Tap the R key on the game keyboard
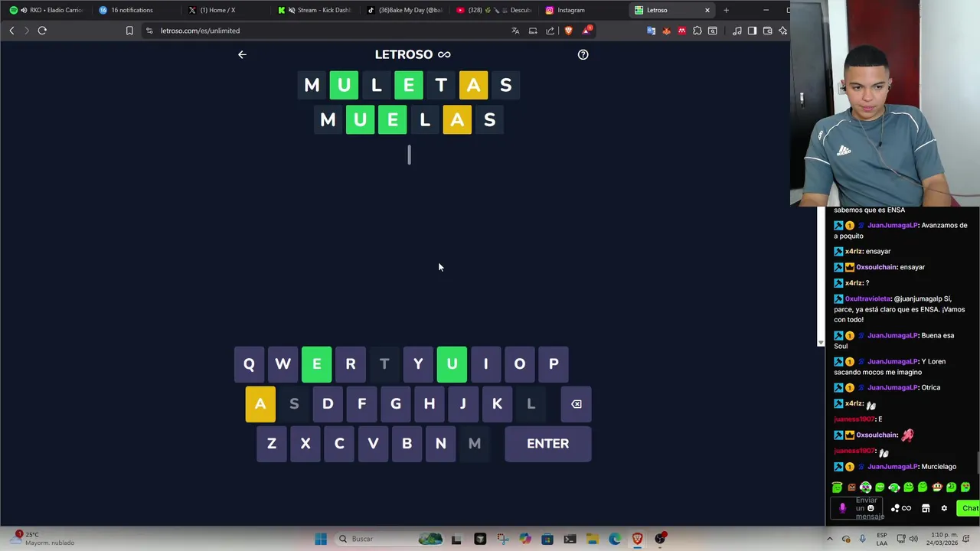This screenshot has width=980, height=551. pyautogui.click(x=351, y=364)
